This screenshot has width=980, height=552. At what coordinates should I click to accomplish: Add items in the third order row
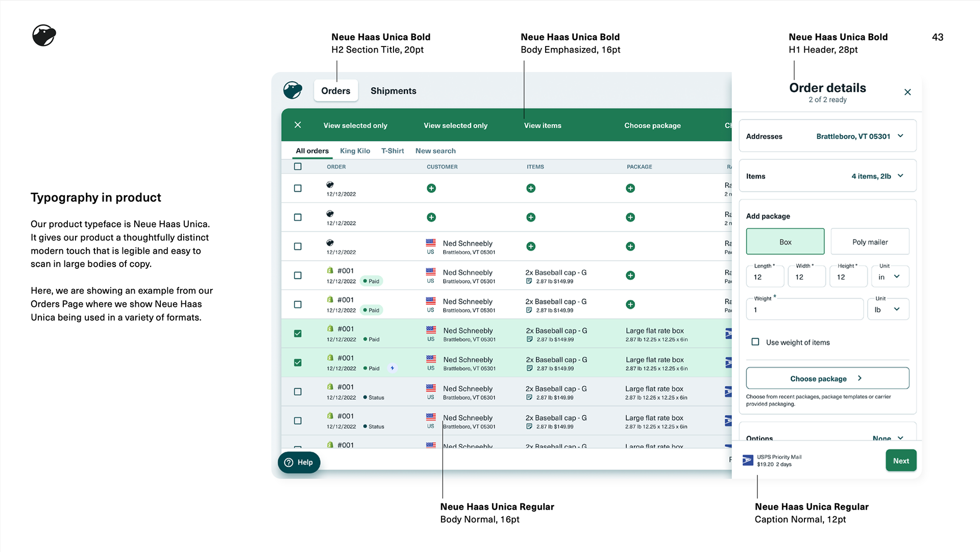pyautogui.click(x=531, y=247)
